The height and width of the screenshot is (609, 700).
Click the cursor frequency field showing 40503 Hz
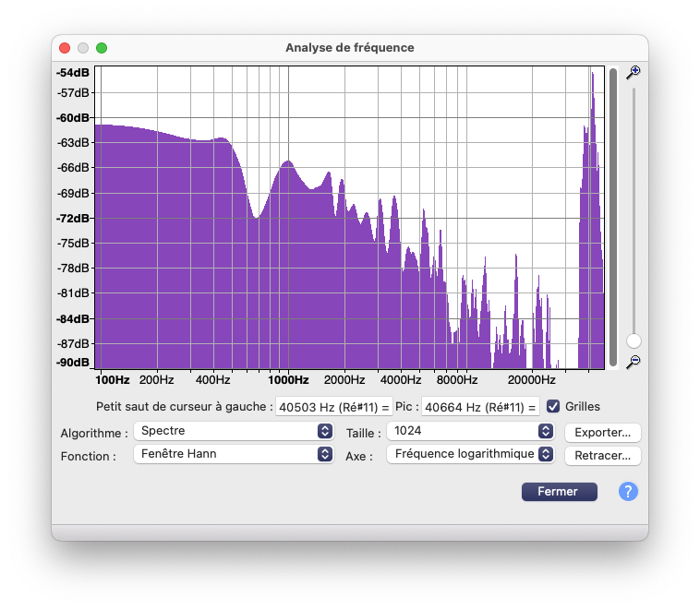click(x=334, y=407)
